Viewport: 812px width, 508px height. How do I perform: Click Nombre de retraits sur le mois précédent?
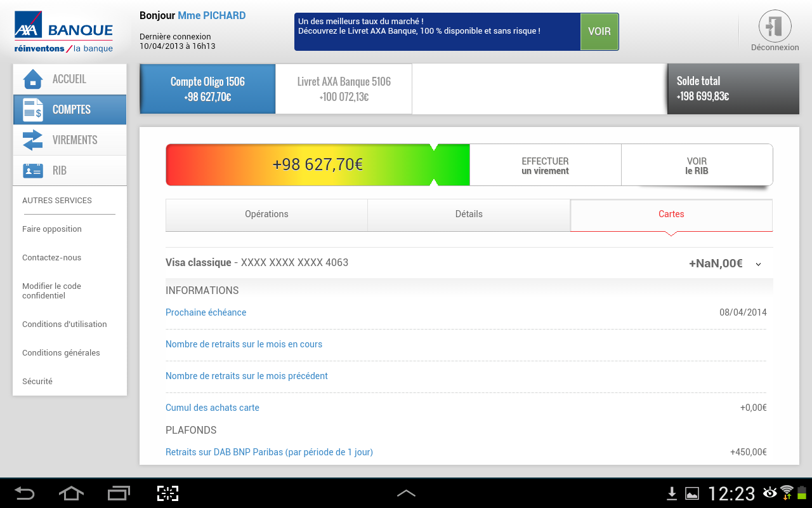[x=247, y=376]
